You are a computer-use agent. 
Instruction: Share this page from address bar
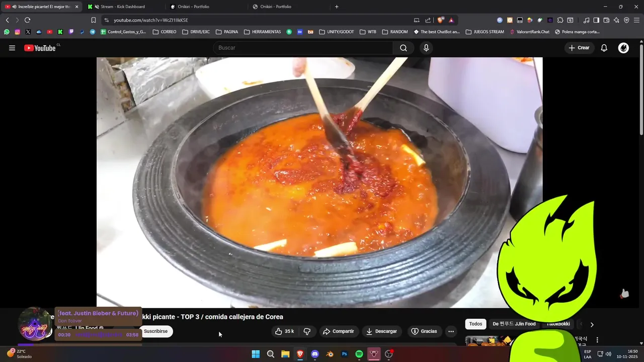(428, 20)
